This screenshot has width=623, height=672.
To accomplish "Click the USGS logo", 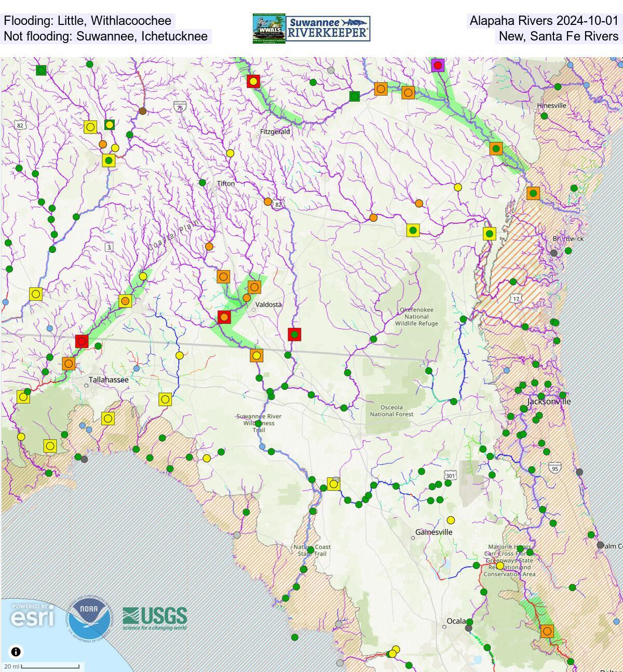I will 155,618.
